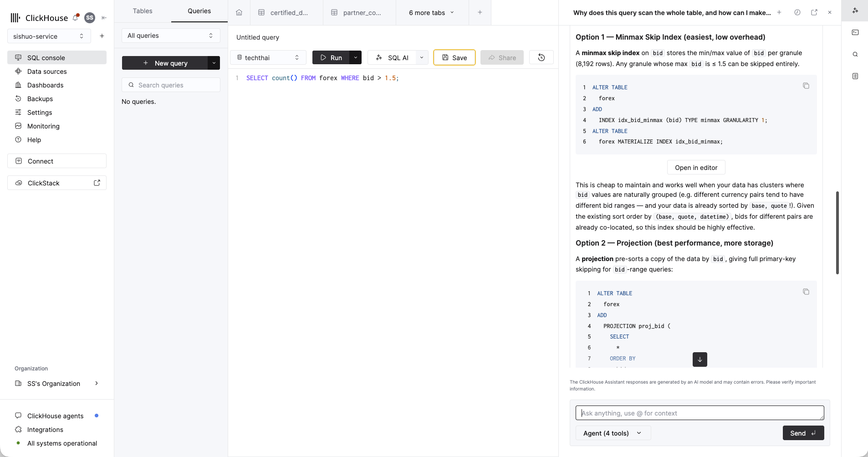This screenshot has width=868, height=457.
Task: Open the search icon in the right rail
Action: (x=855, y=54)
